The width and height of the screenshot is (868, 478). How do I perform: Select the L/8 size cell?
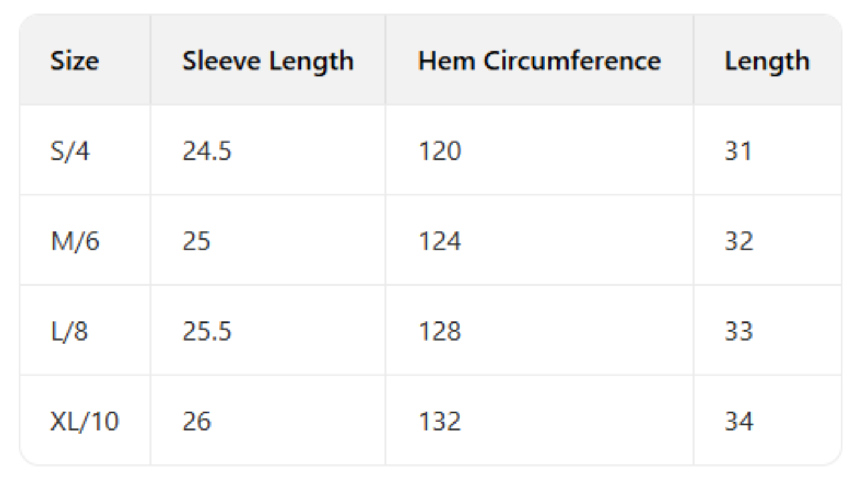pos(69,332)
